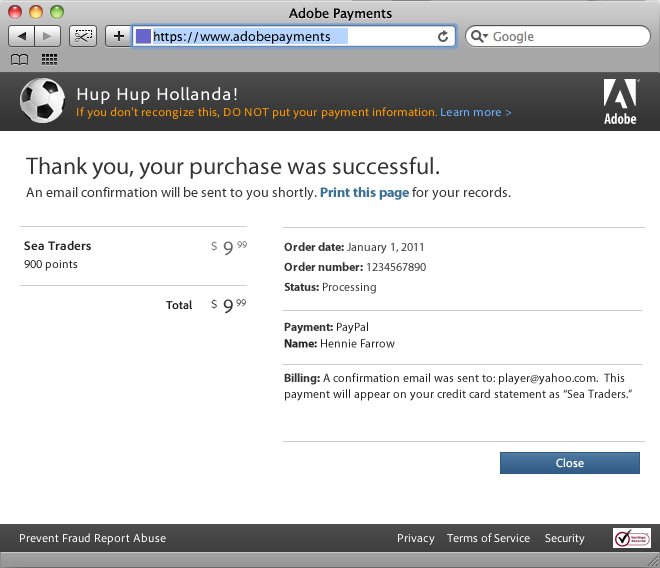This screenshot has height=568, width=660.
Task: Go back with the browser back arrow
Action: pos(21,36)
